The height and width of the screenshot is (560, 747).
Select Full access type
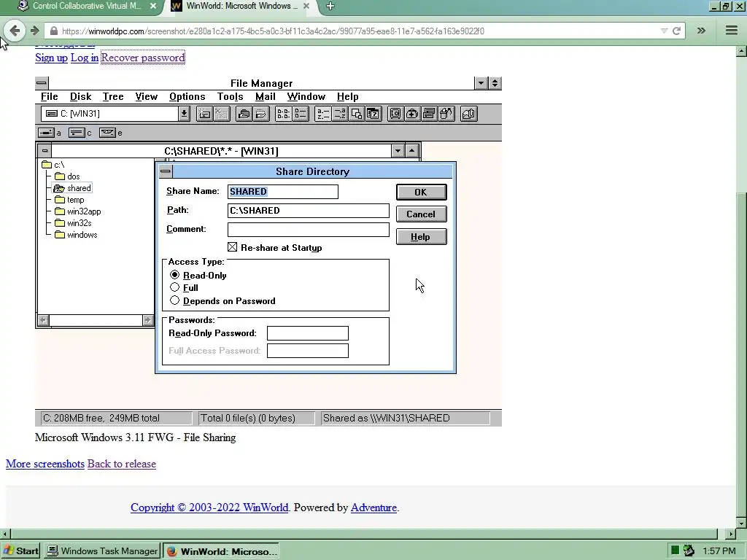point(175,287)
